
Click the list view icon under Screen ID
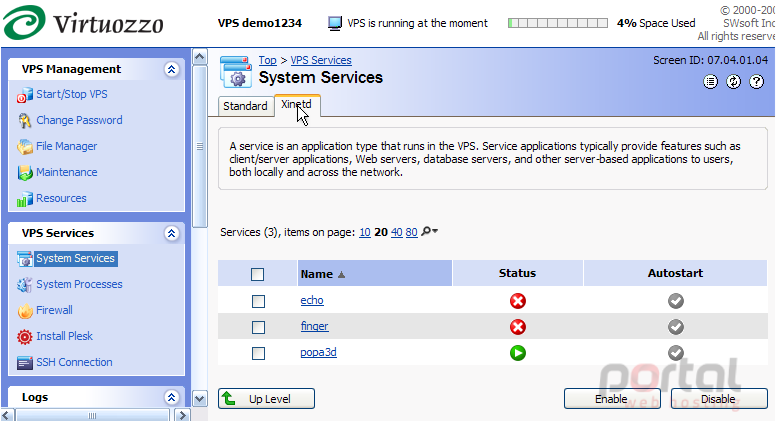click(710, 82)
